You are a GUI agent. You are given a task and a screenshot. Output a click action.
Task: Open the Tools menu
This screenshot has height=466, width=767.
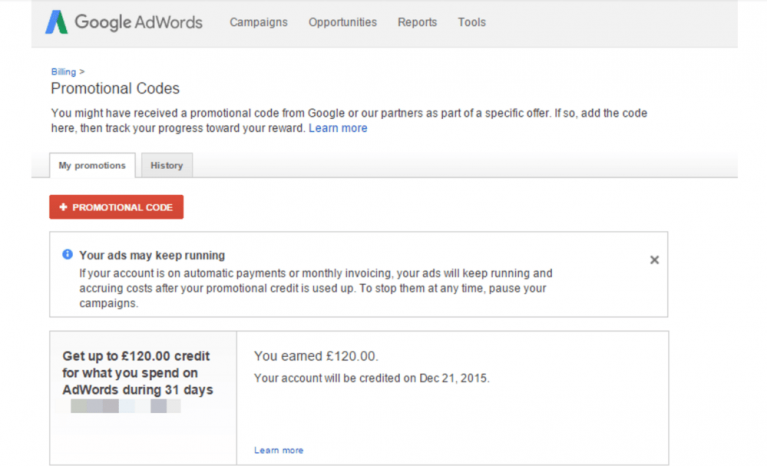(472, 22)
